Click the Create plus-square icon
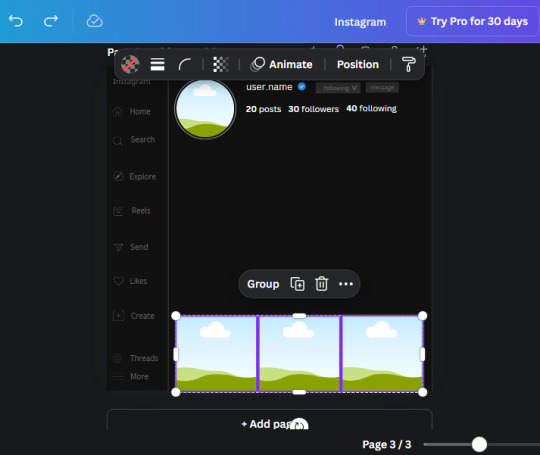Viewport: 540px width, 455px height. pos(118,316)
